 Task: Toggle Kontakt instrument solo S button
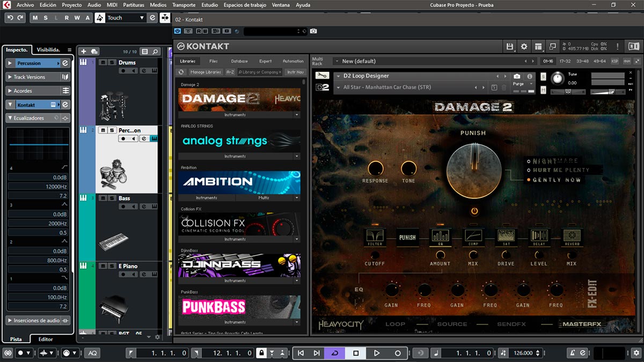[x=543, y=76]
